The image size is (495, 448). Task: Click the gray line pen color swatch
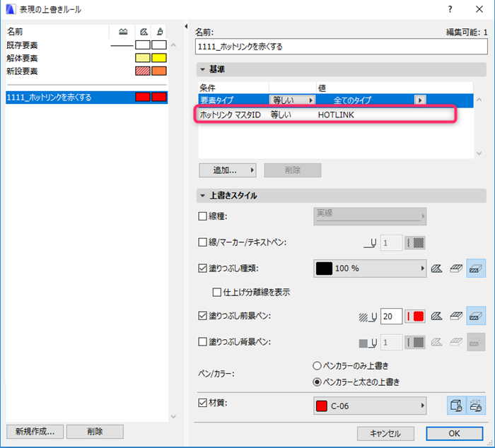[x=415, y=243]
